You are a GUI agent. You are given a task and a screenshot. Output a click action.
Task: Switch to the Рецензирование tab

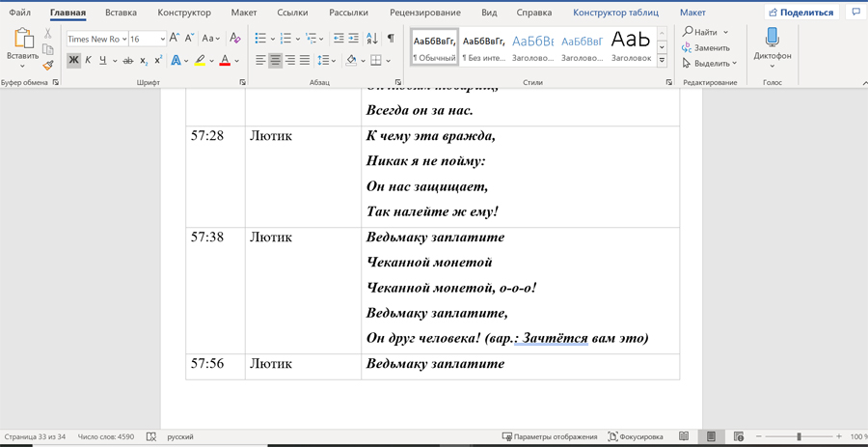(x=425, y=13)
